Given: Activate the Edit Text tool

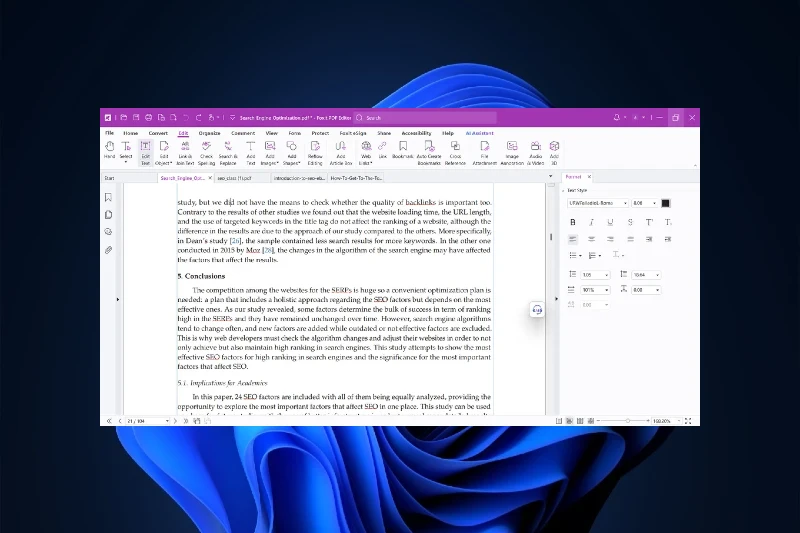Looking at the screenshot, I should 145,153.
